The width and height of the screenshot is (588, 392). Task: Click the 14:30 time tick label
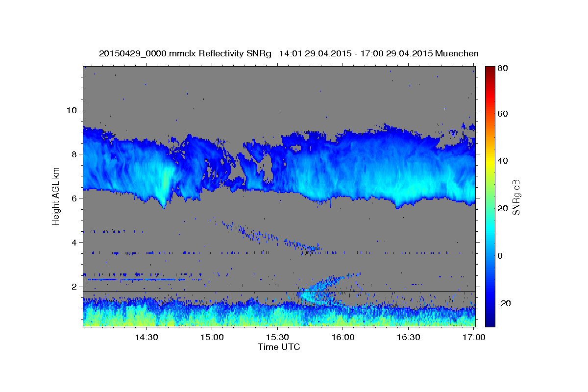click(x=146, y=338)
